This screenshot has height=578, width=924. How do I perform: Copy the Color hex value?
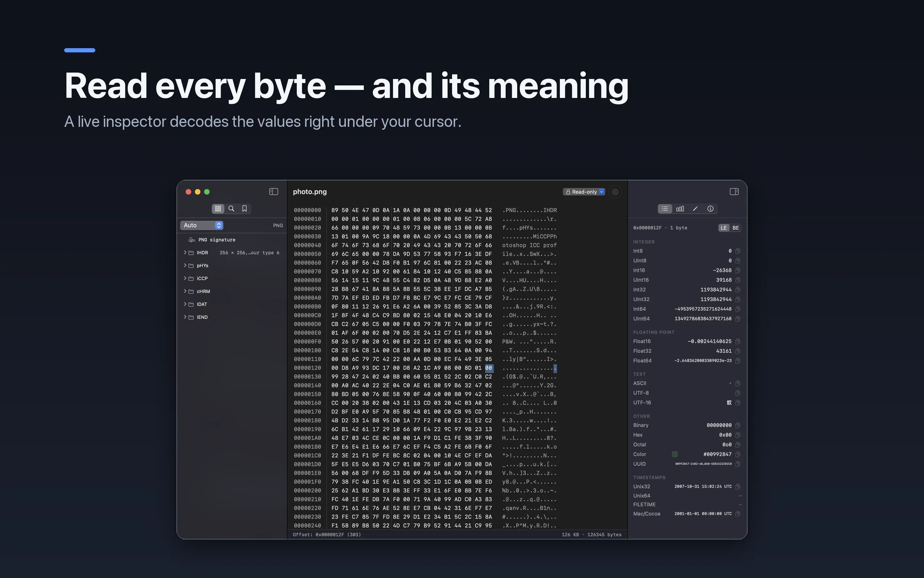[738, 454]
